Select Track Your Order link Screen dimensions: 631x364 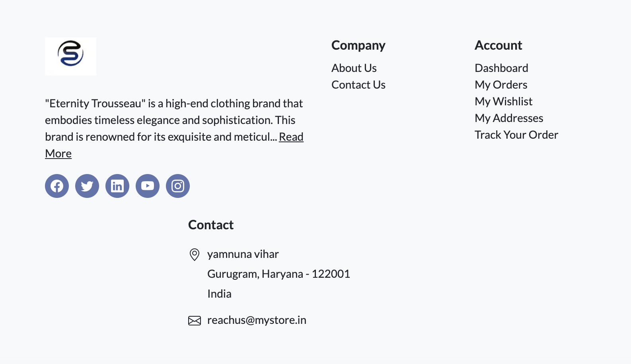tap(516, 135)
